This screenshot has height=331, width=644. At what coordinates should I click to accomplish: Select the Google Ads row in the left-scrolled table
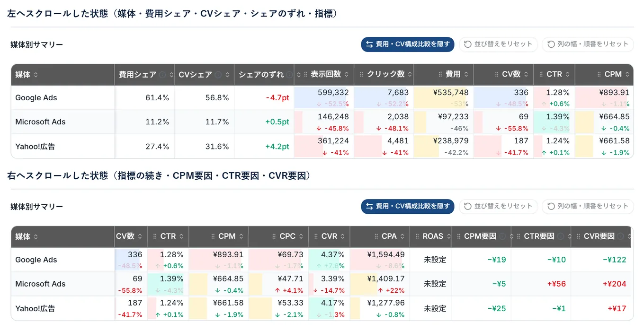pos(322,97)
